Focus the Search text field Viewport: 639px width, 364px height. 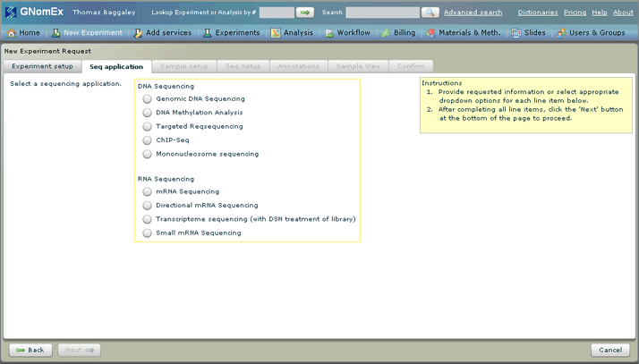(x=382, y=13)
